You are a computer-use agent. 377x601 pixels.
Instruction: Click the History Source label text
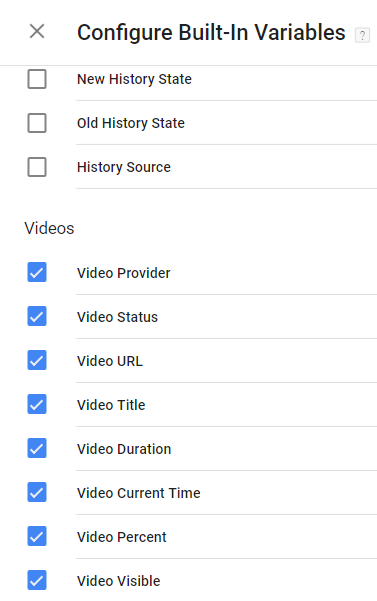(124, 167)
